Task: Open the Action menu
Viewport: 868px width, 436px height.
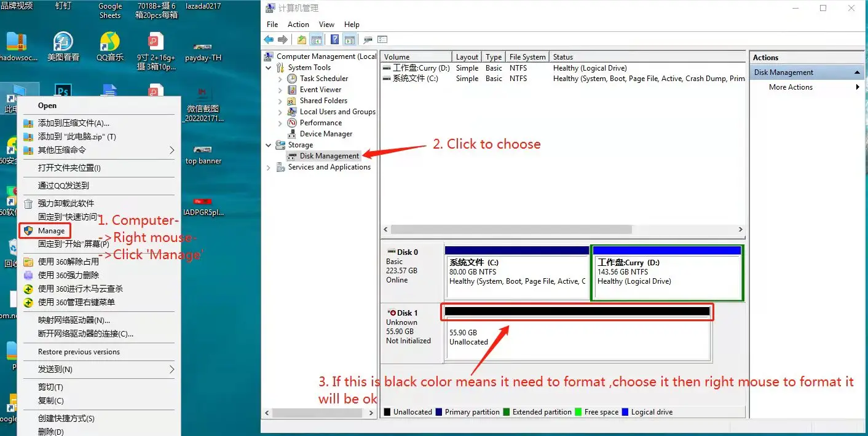Action: (298, 25)
